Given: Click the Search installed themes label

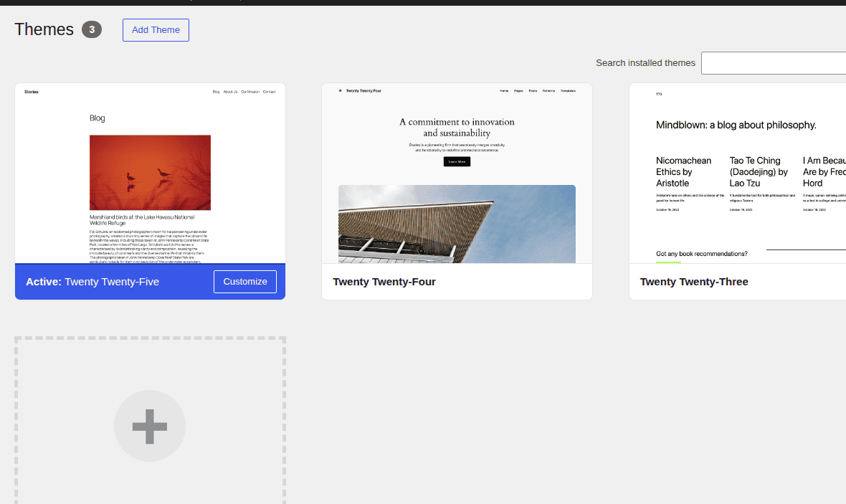Looking at the screenshot, I should (645, 63).
